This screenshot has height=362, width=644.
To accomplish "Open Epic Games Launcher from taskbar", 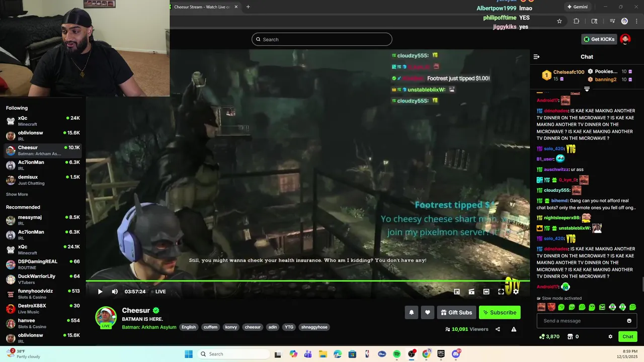I will pyautogui.click(x=441, y=354).
